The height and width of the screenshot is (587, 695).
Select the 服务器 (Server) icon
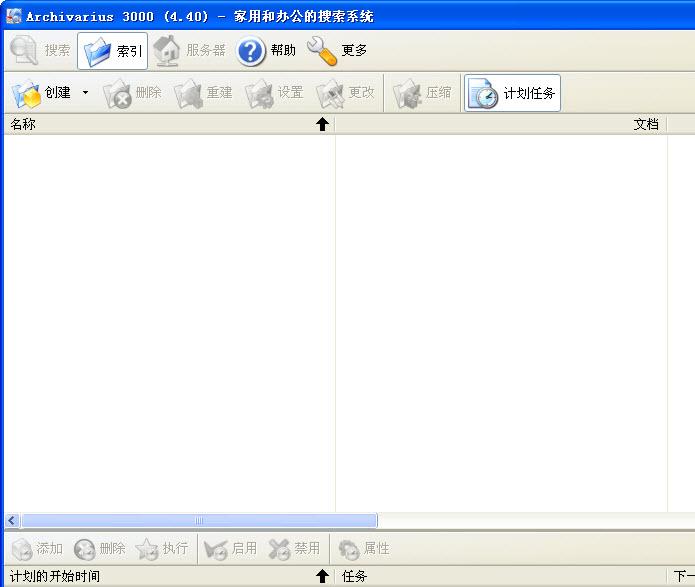pyautogui.click(x=167, y=50)
